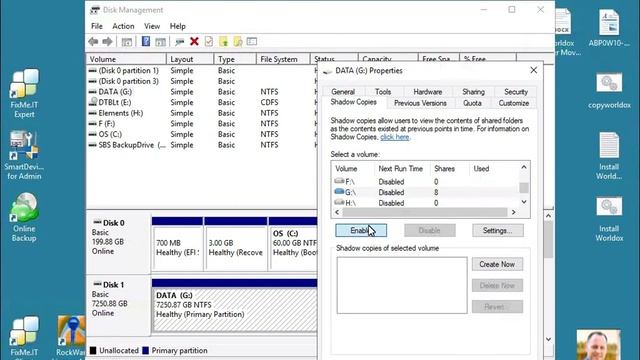Click the Forward arrow in Disk Management toolbar
The height and width of the screenshot is (360, 640).
(107, 41)
